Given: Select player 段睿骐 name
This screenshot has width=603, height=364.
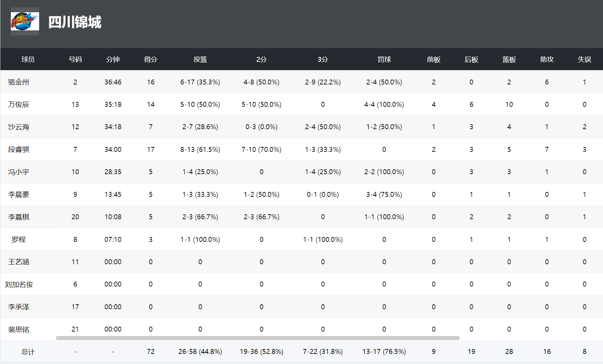Looking at the screenshot, I should [x=19, y=149].
